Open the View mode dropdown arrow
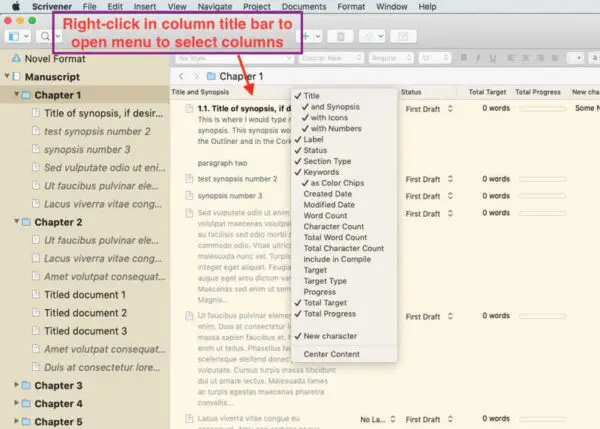 26,37
